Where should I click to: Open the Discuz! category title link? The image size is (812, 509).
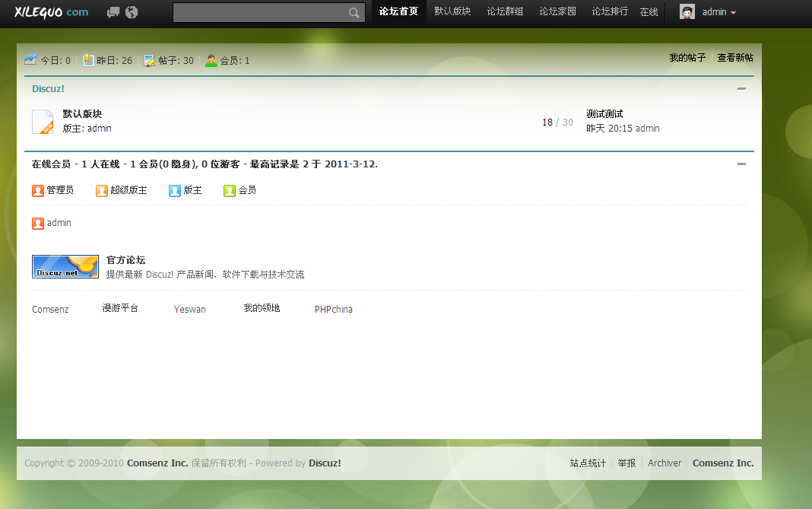pyautogui.click(x=48, y=88)
